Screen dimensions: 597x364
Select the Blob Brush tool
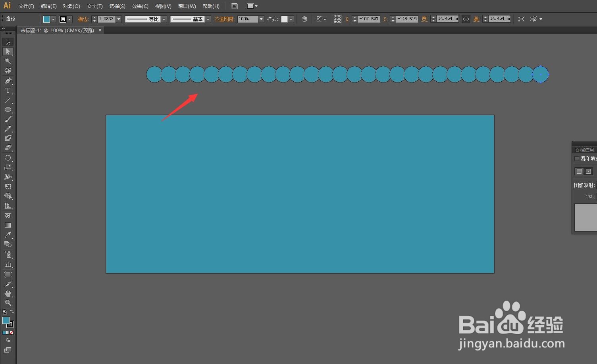point(8,138)
